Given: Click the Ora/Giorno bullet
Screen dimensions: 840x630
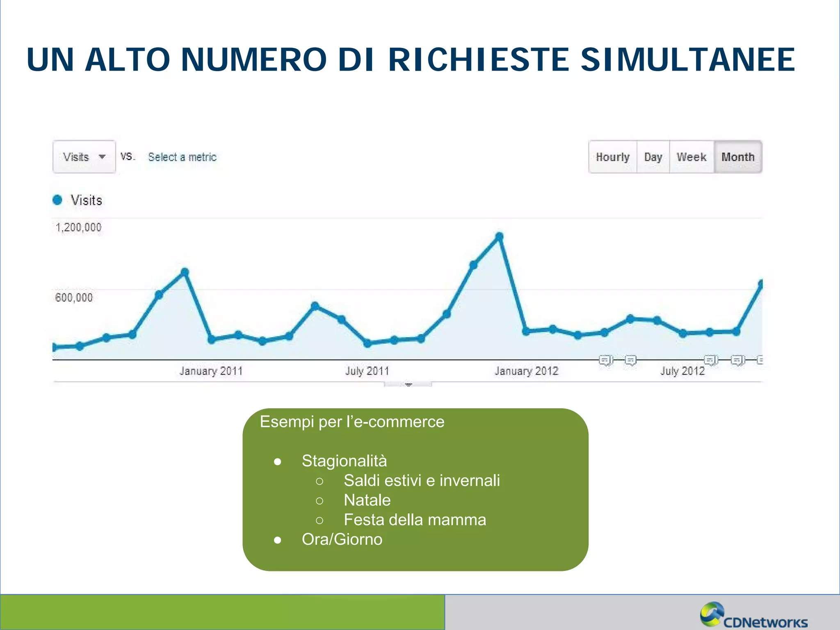Looking at the screenshot, I should [342, 539].
